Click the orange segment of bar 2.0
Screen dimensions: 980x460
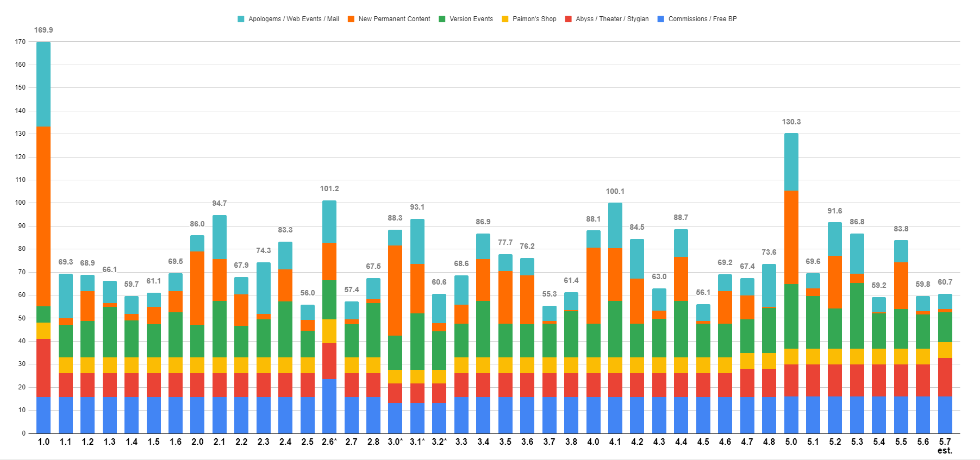pos(197,288)
